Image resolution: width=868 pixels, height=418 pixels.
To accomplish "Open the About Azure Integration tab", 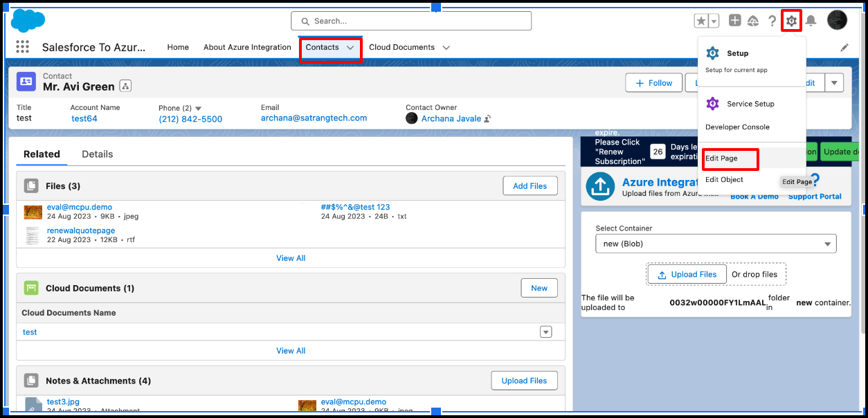I will 247,47.
